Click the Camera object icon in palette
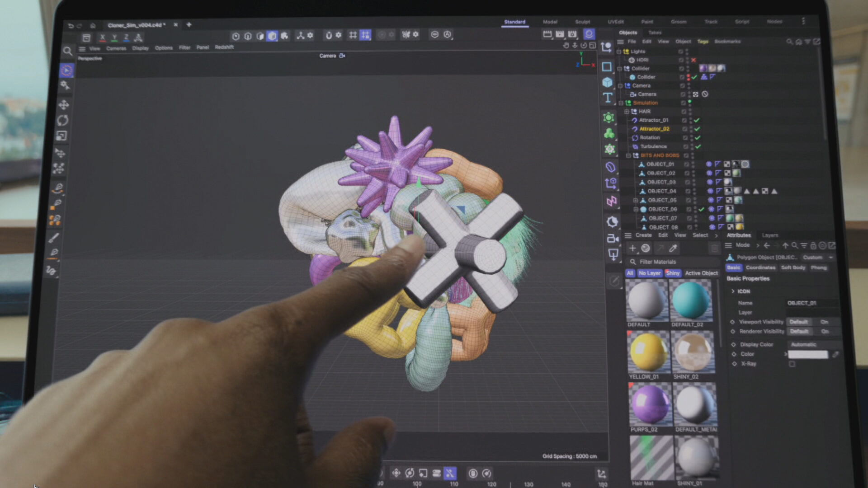The image size is (868, 488). (x=613, y=238)
